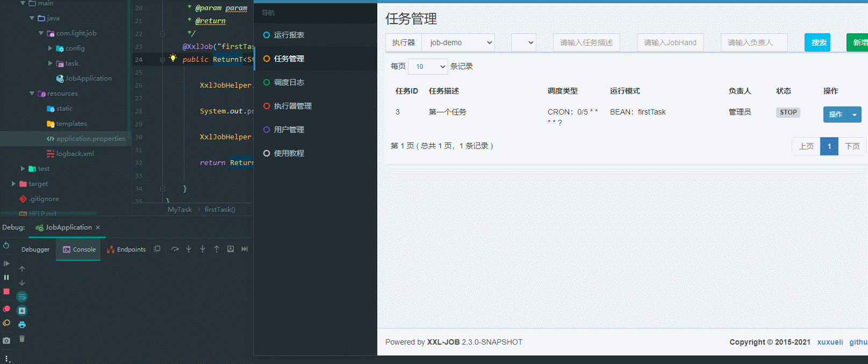
Task: Open the empty status dropdown beside job-demo
Action: click(523, 42)
